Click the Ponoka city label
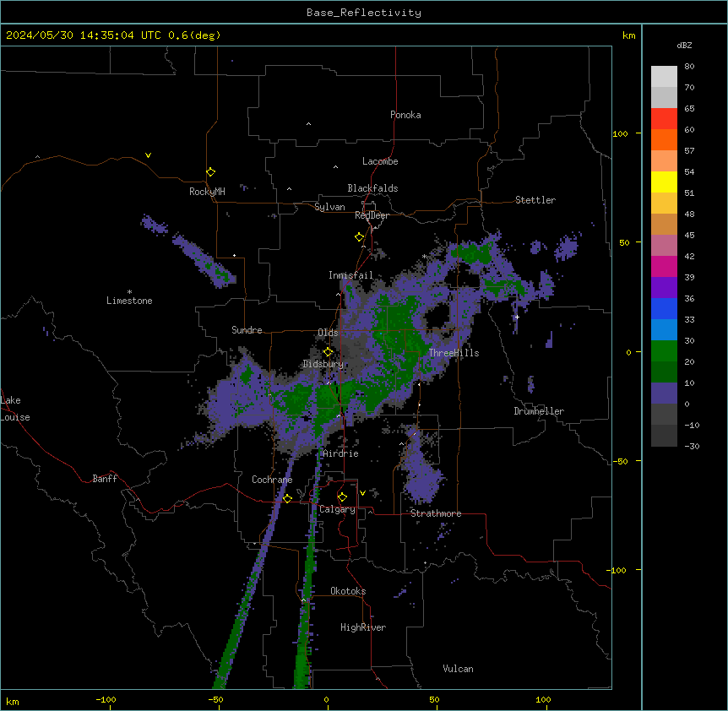 [x=405, y=115]
